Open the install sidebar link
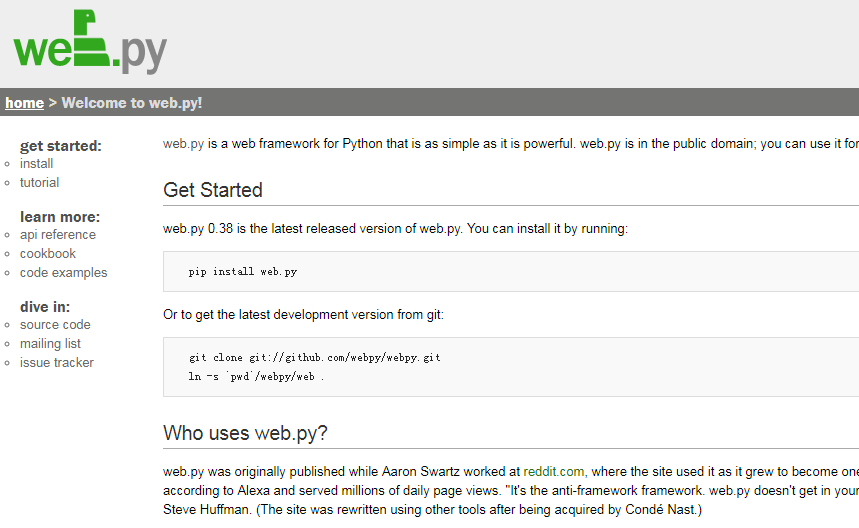Screen dimensions: 859x528 [37, 164]
